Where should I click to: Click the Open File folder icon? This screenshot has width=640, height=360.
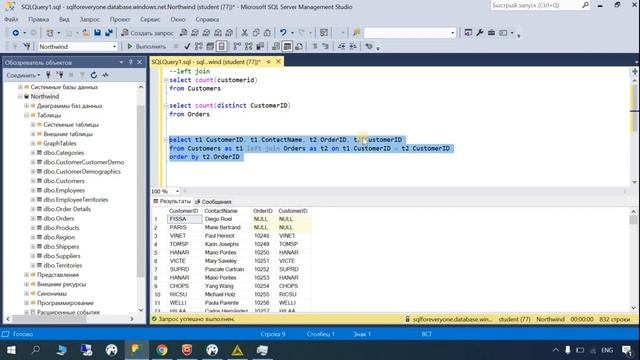[86, 33]
